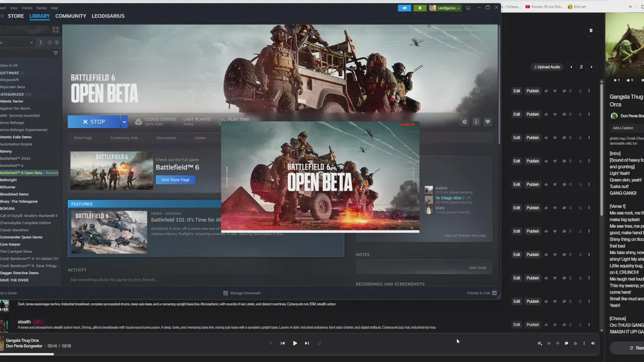644x362 pixels.
Task: Open Steam Friends menu
Action: pos(27,8)
